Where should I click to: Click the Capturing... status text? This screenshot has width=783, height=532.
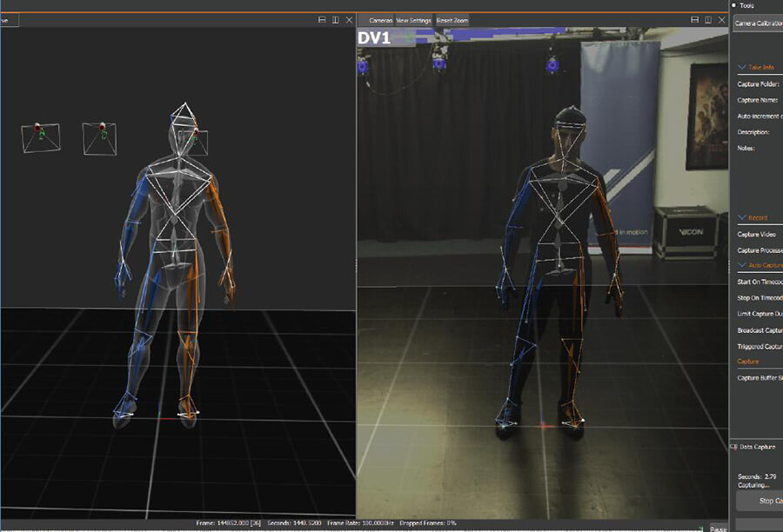tap(753, 485)
